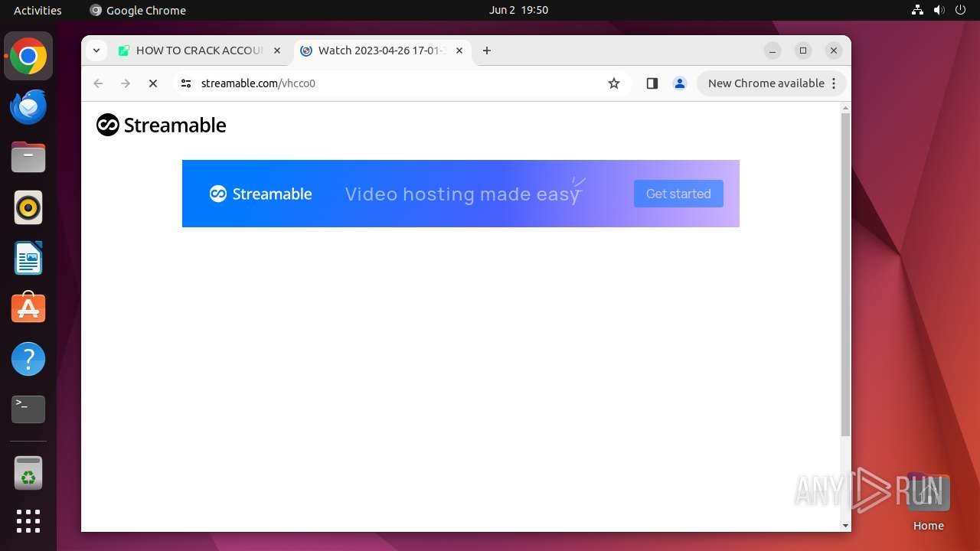Image resolution: width=980 pixels, height=551 pixels.
Task: Minimize the Chrome window
Action: (773, 51)
